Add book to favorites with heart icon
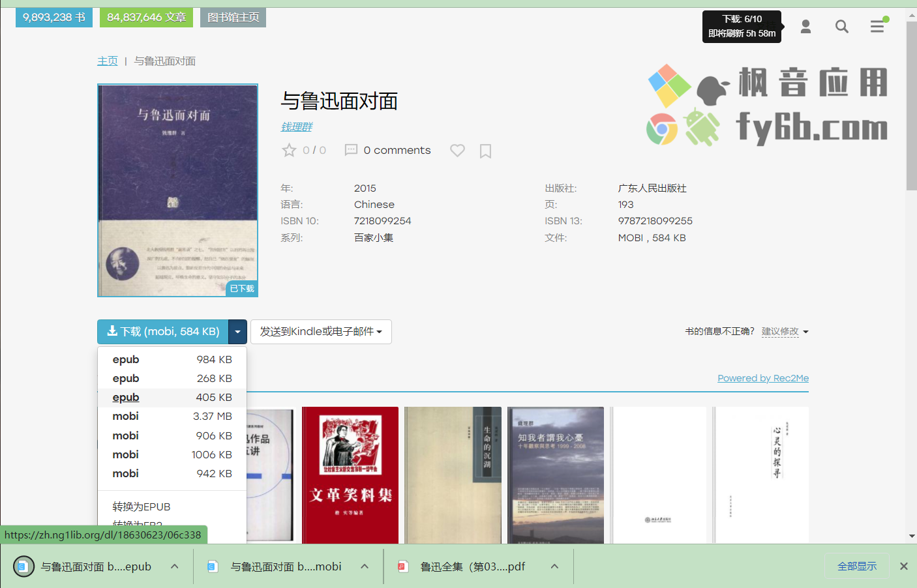This screenshot has height=588, width=917. [x=458, y=151]
